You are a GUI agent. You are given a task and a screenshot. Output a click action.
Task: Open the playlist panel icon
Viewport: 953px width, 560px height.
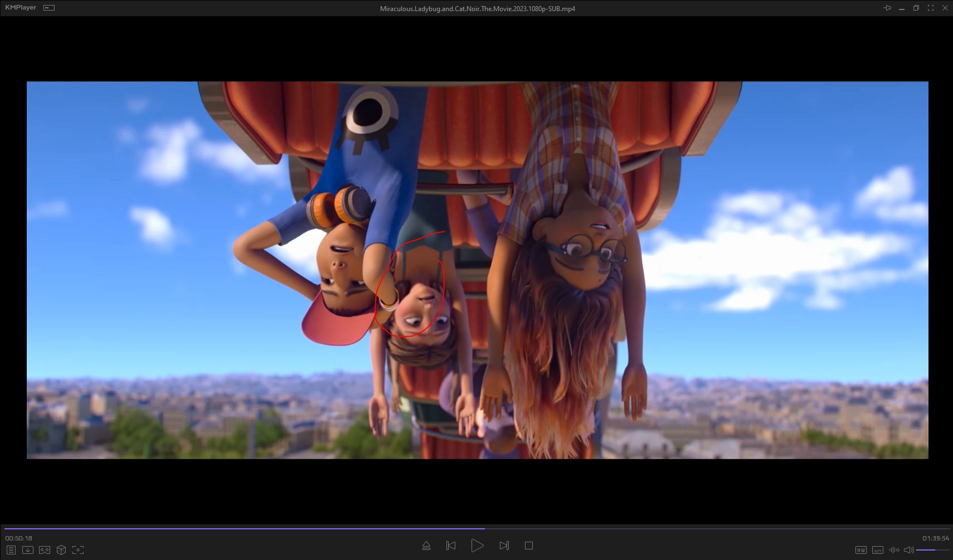pyautogui.click(x=11, y=550)
